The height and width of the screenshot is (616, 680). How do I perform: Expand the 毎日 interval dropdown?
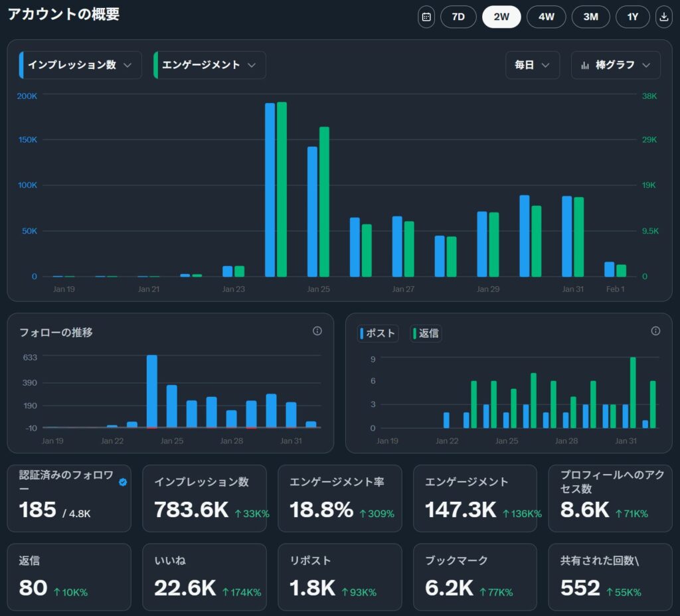point(532,65)
